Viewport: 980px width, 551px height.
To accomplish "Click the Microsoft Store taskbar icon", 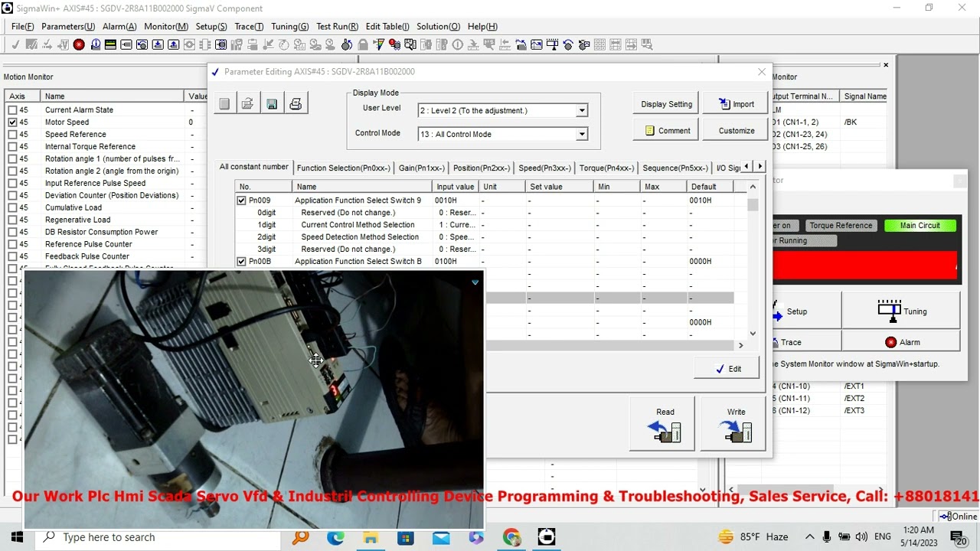I will 406,537.
